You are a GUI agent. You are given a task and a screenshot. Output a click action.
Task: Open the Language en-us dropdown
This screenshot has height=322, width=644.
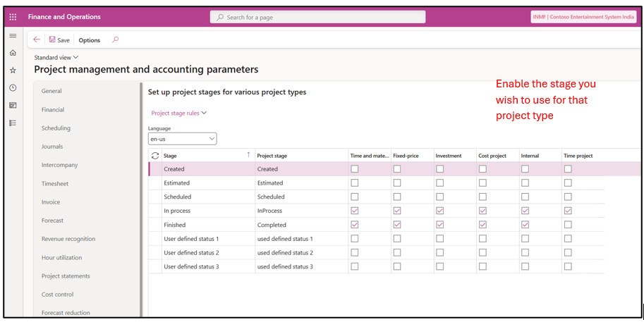183,139
